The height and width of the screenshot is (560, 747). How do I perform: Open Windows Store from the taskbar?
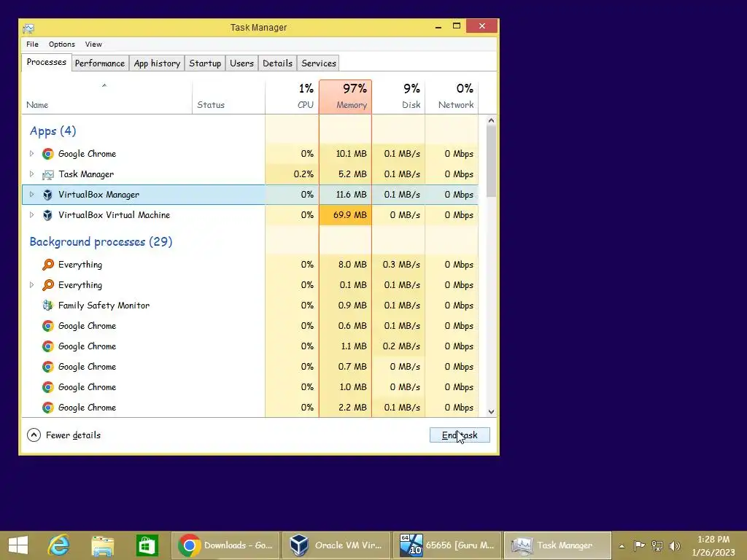pos(147,545)
